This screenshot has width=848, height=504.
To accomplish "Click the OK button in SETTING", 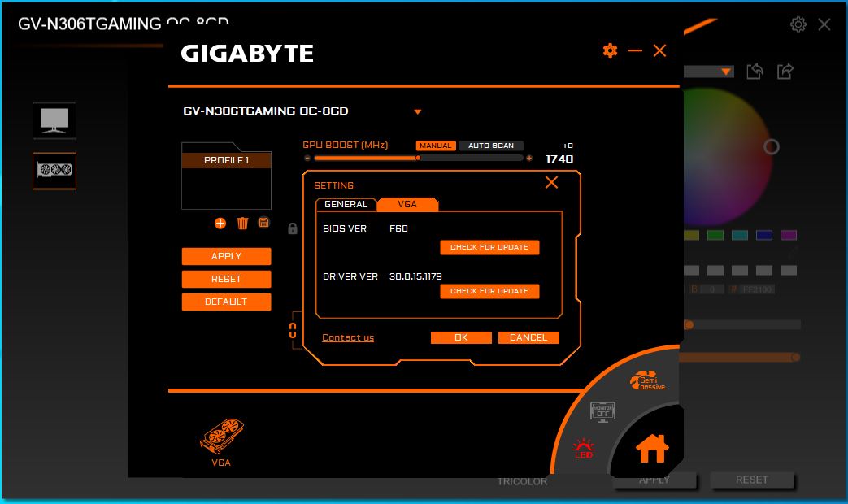I will (461, 337).
